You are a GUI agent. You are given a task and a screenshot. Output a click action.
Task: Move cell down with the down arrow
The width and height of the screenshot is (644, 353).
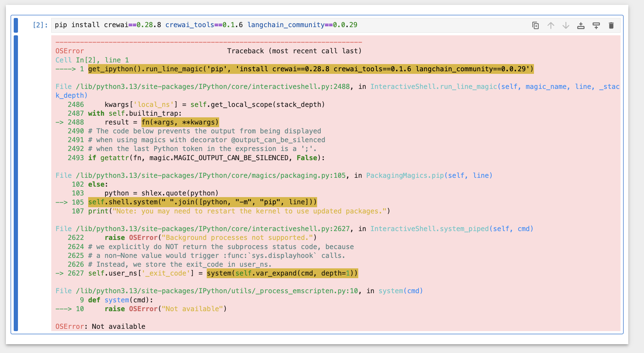click(566, 25)
